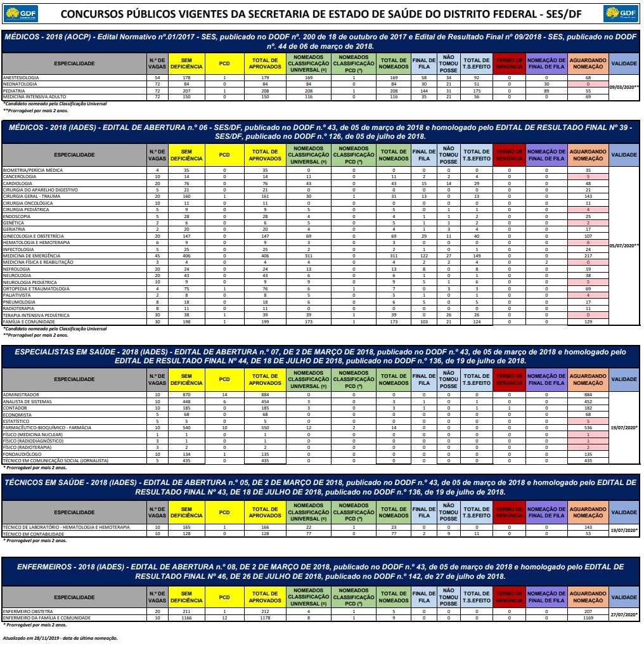
Task: Click yellow PCD column header in Enfermeiros table
Action: (224, 597)
